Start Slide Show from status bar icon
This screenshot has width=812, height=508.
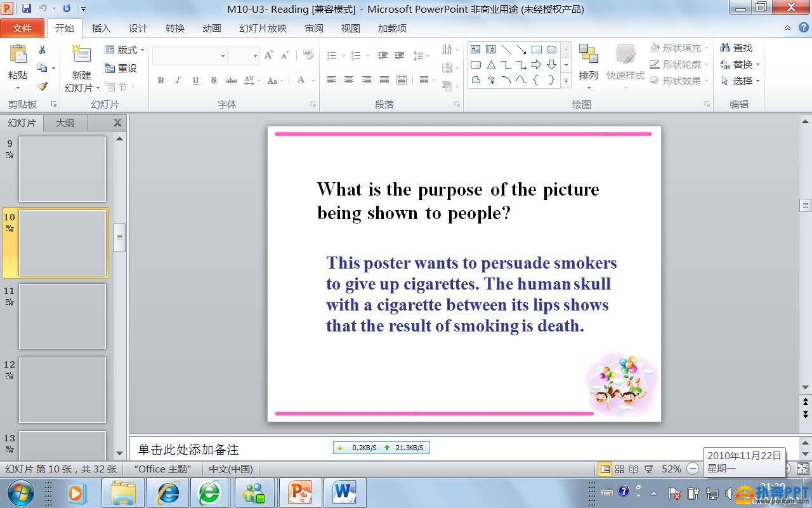coord(648,469)
